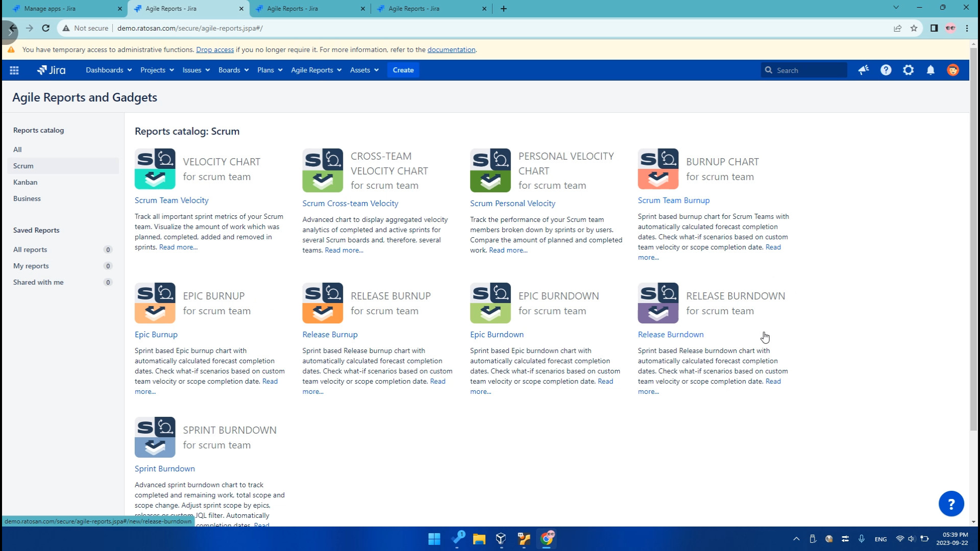Click Drop access in the admin banner
Screen dimensions: 980x551
(215, 50)
